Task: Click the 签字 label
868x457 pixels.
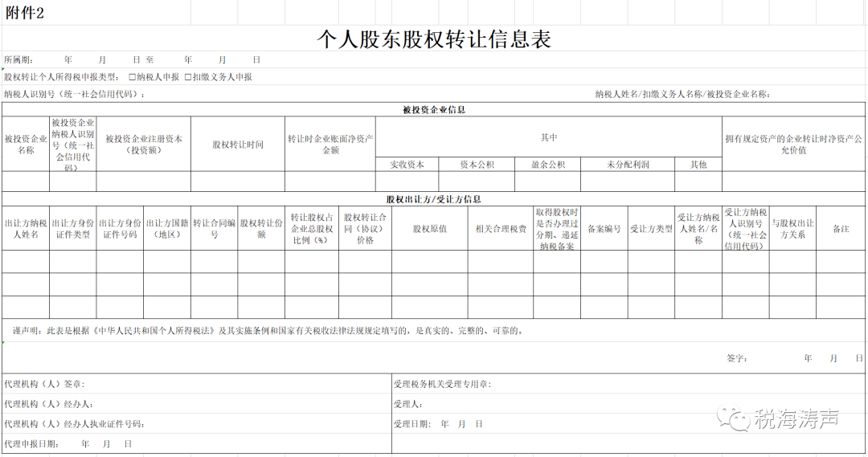Action: point(737,358)
